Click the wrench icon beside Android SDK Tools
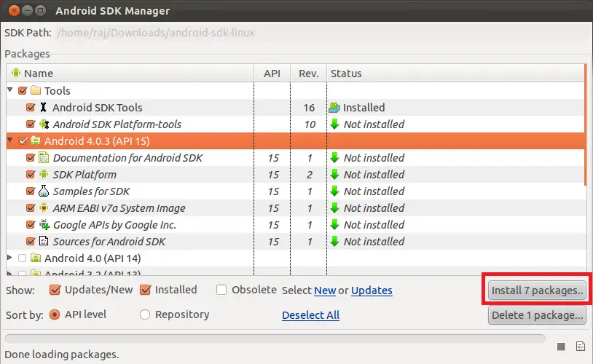 (x=44, y=107)
